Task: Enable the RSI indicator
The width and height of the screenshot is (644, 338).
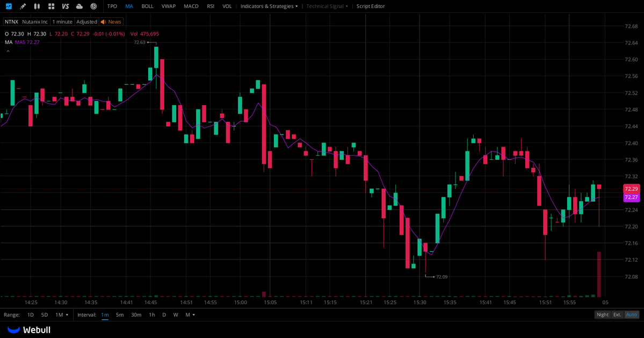Action: pyautogui.click(x=211, y=6)
